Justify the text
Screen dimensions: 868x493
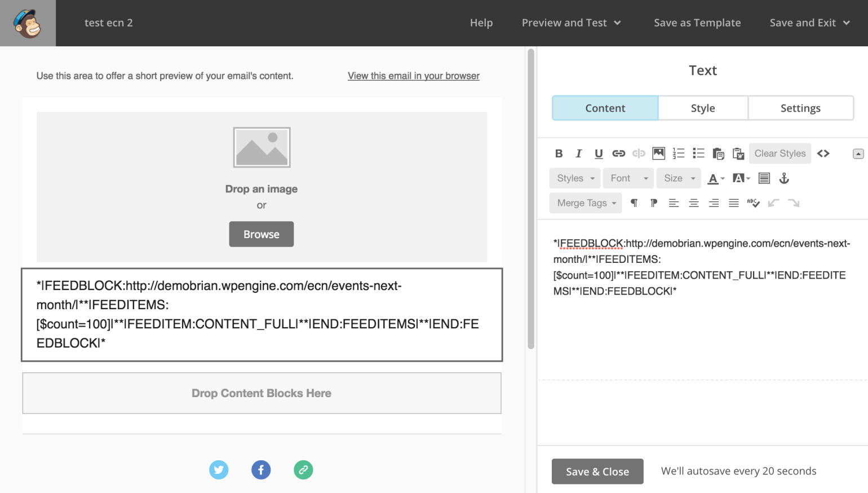(734, 203)
